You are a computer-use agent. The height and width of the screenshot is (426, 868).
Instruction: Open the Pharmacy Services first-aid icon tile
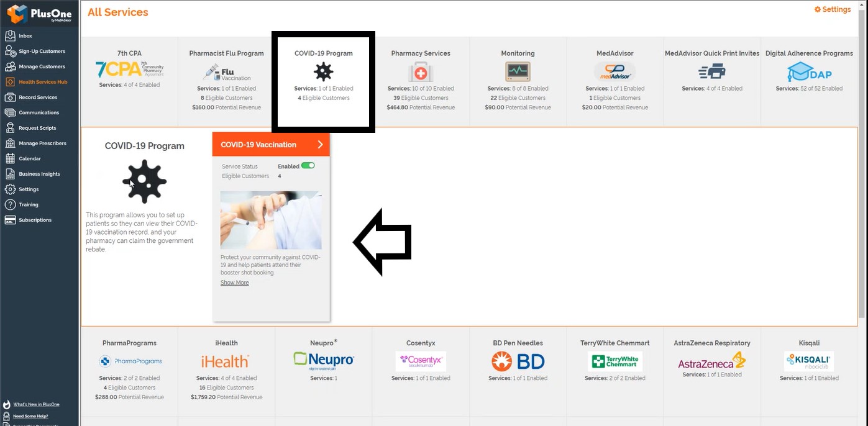421,72
